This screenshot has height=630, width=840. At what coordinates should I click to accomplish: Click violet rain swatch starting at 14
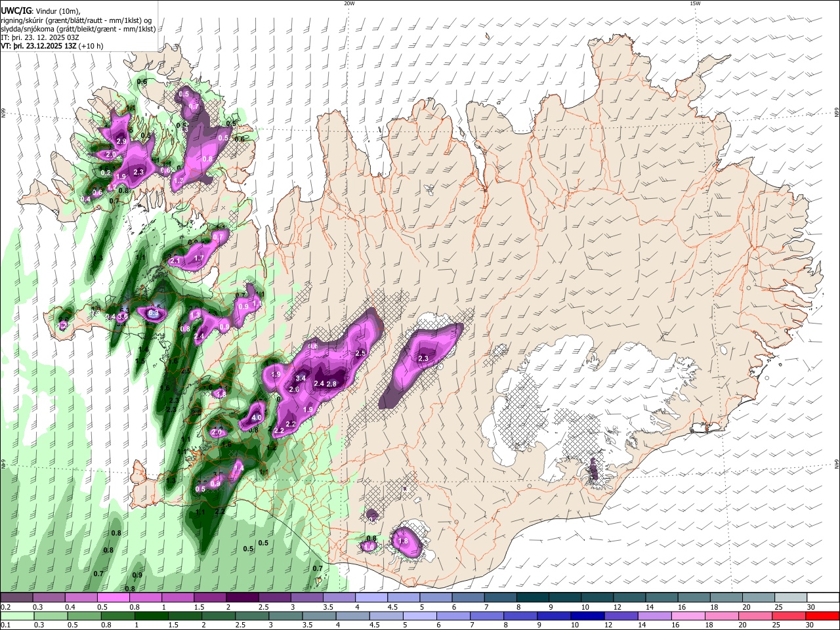tap(655, 616)
